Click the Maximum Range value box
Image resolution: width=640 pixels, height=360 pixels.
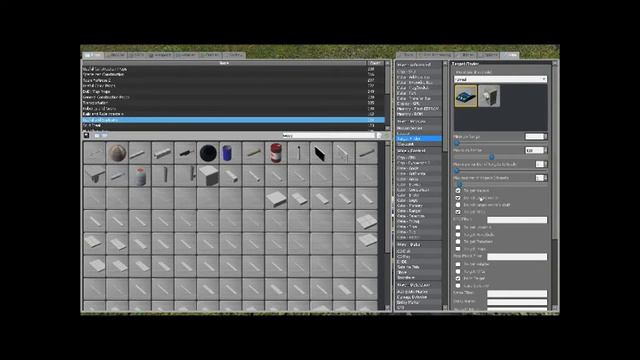point(536,150)
